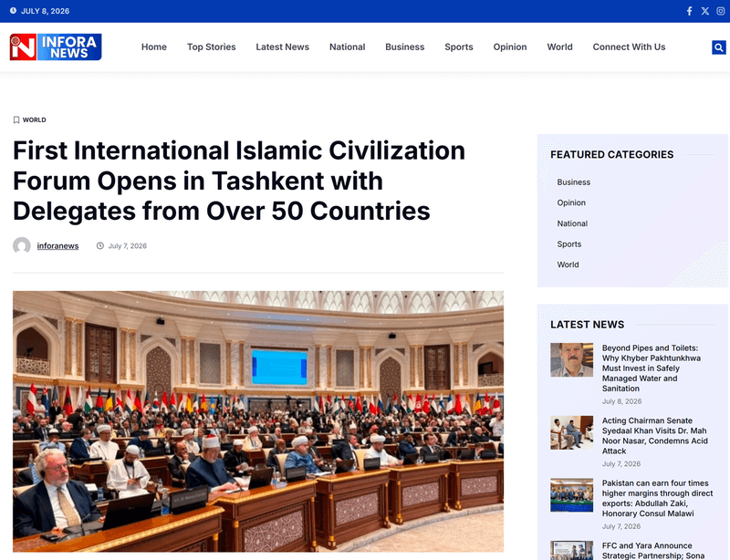
Task: Click the author avatar icon
Action: coord(21,245)
